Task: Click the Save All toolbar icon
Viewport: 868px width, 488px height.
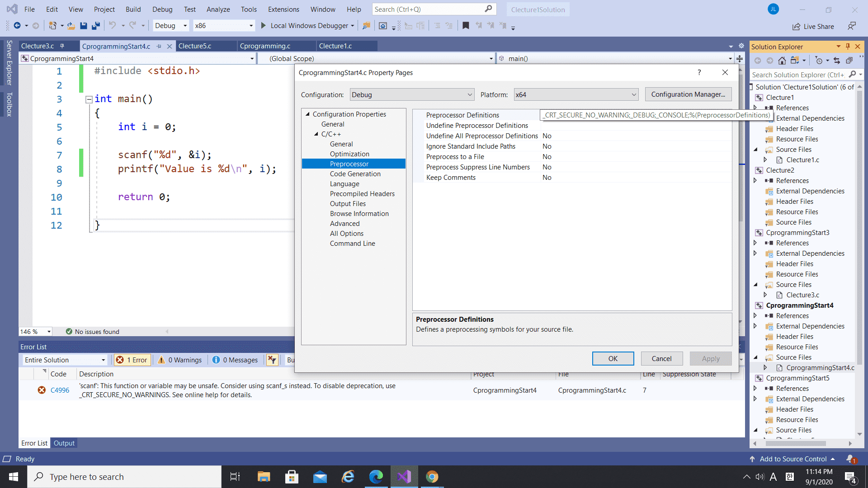Action: [95, 26]
